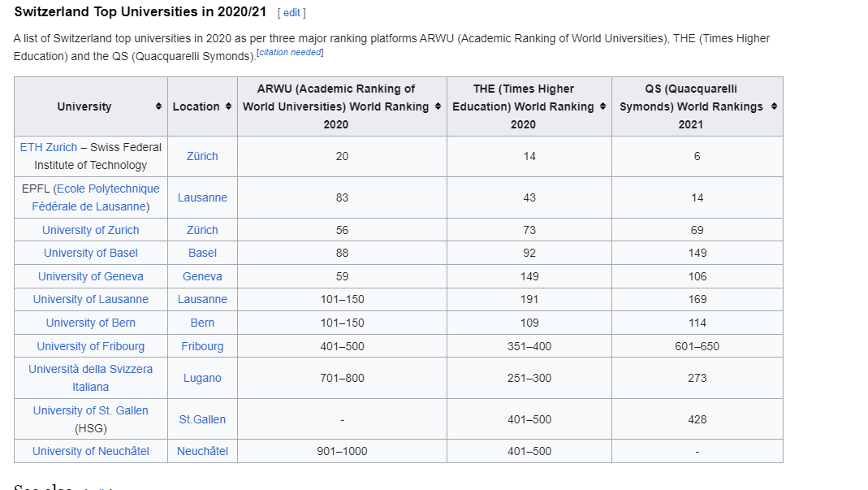The image size is (868, 490).
Task: Open Ecole Polytechnique Fédérale de Lausanne link
Action: 96,197
